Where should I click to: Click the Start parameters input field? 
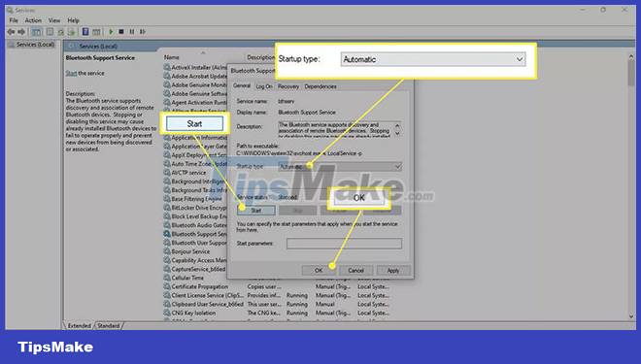pyautogui.click(x=344, y=244)
